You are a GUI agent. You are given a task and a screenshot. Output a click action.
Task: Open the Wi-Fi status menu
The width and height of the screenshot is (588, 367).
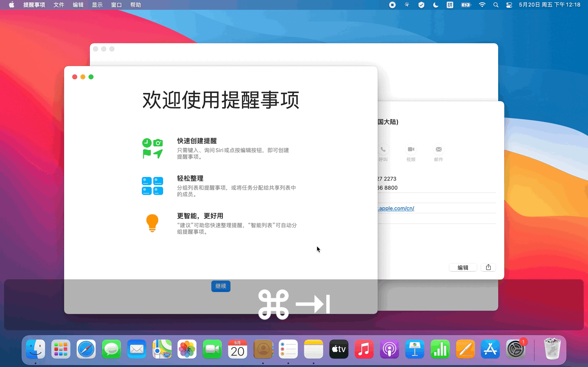click(482, 5)
